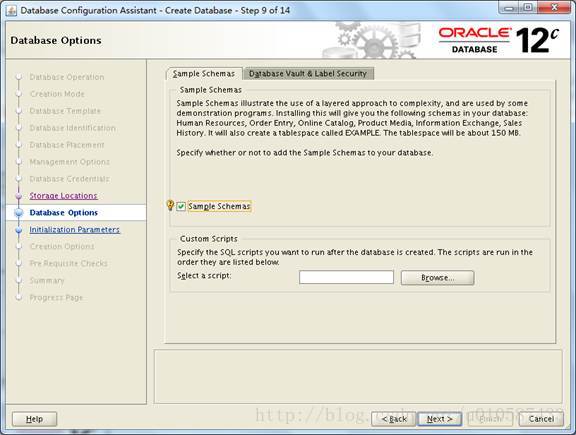Screen dimensions: 576x435
Task: Open the Storage Locations step link
Action: (63, 196)
